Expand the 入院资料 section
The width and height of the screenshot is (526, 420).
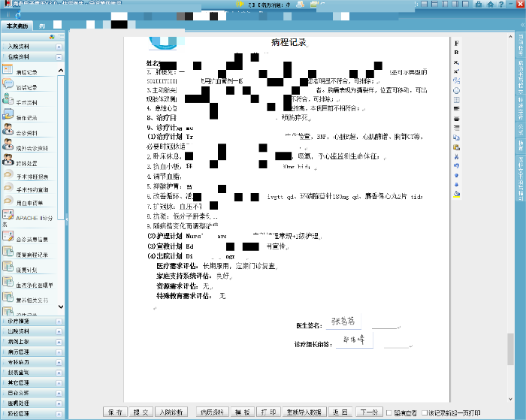tap(59, 47)
